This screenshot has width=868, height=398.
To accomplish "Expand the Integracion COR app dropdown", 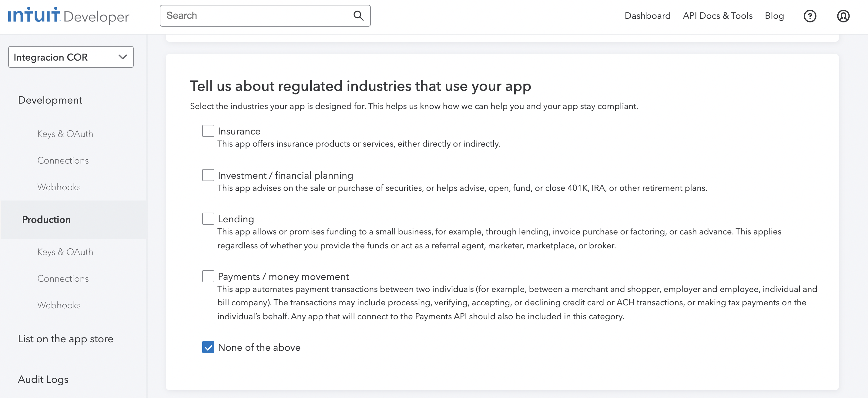I will pos(71,57).
